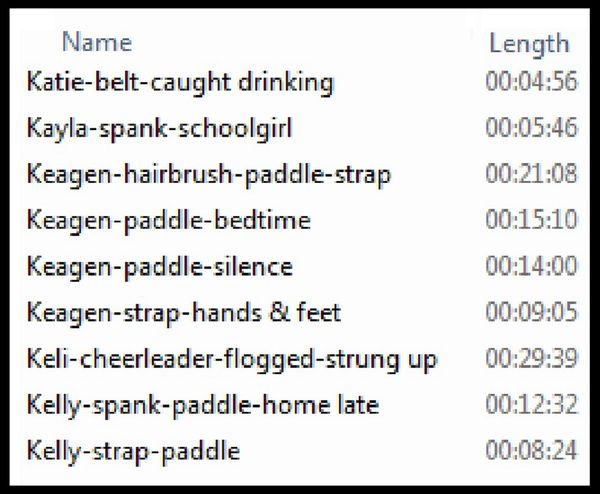The width and height of the screenshot is (600, 494).
Task: Select the Katie-belt-caught drinking file
Action: click(x=180, y=82)
